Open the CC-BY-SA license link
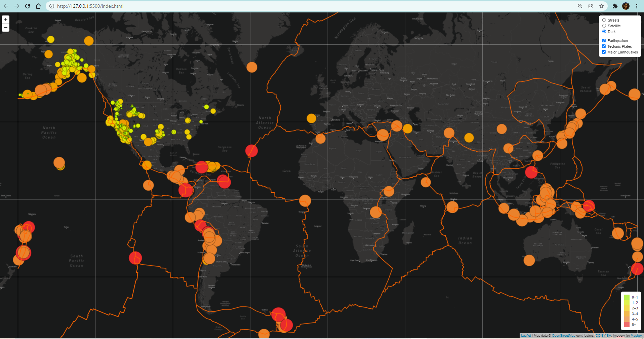The width and height of the screenshot is (644, 339). pyautogui.click(x=603, y=336)
